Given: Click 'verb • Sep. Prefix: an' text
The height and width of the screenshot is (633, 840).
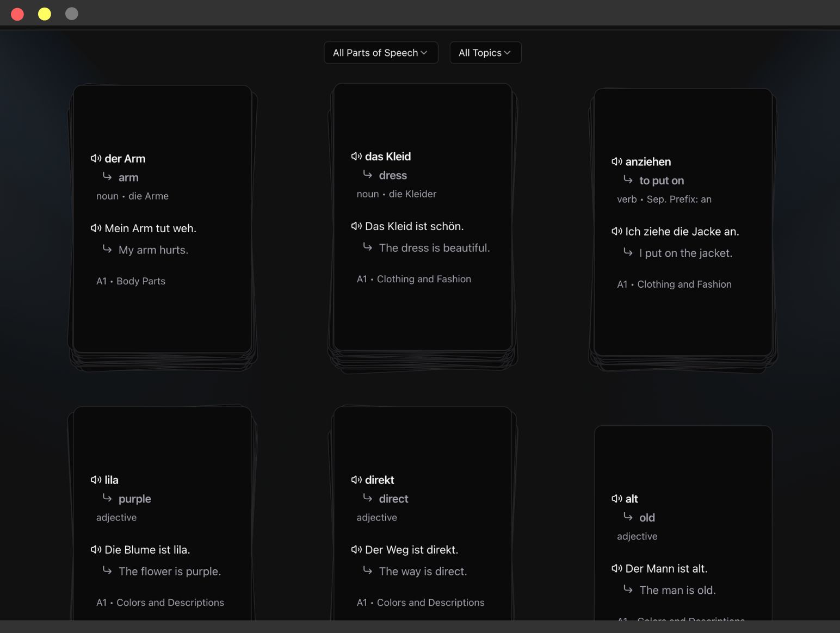Looking at the screenshot, I should (x=664, y=199).
